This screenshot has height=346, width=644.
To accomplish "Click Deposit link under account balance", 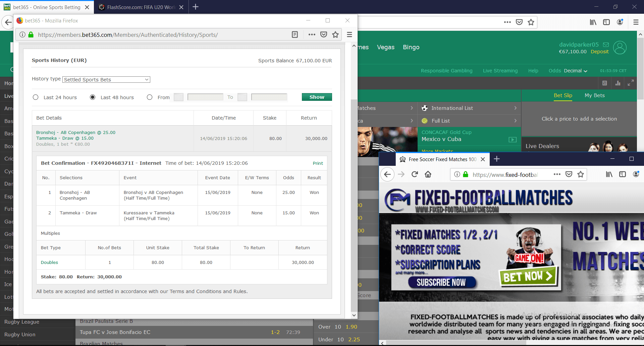I will tap(600, 52).
